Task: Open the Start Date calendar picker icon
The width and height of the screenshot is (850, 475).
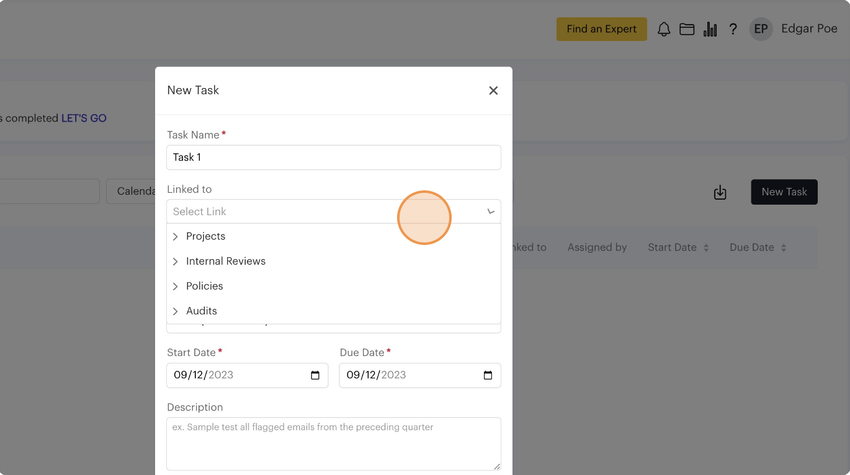Action: (x=315, y=375)
